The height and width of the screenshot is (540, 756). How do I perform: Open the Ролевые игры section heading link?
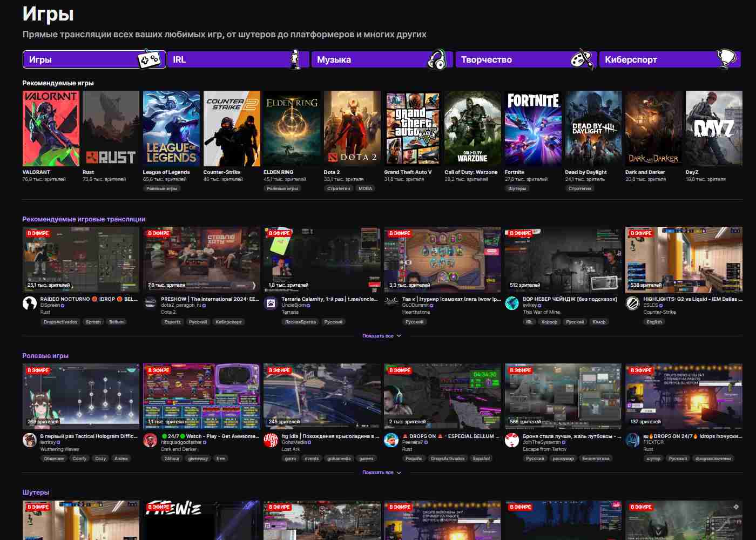pos(45,356)
